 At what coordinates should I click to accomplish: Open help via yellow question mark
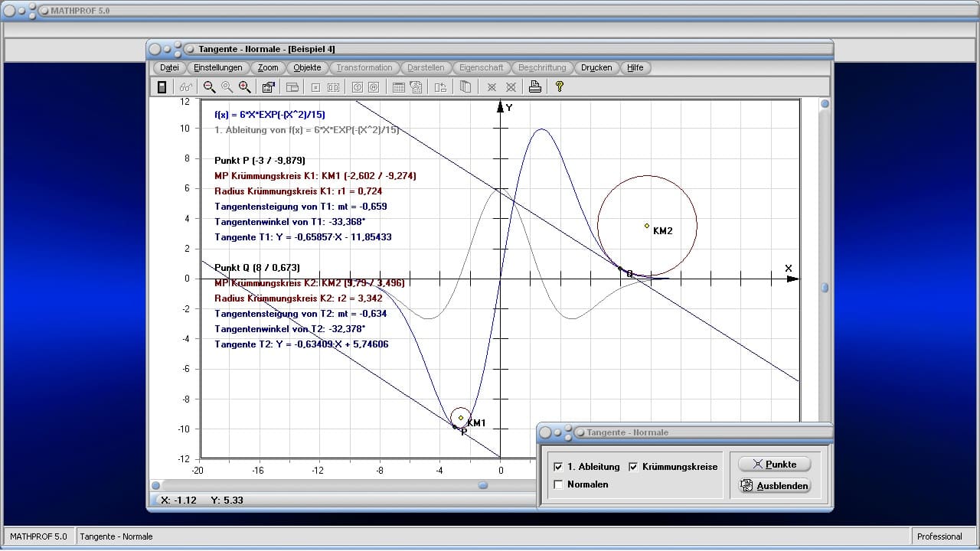[x=560, y=87]
